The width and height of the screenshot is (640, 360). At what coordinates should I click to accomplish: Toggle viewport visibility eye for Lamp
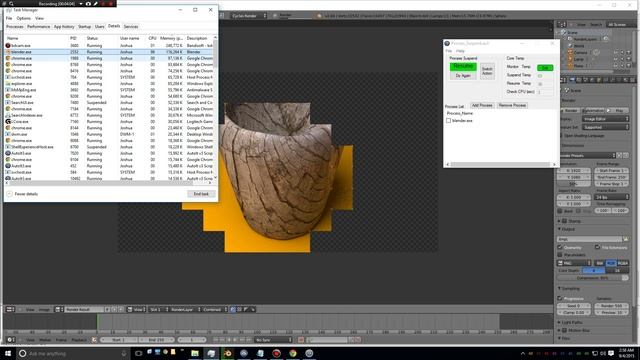(616, 59)
